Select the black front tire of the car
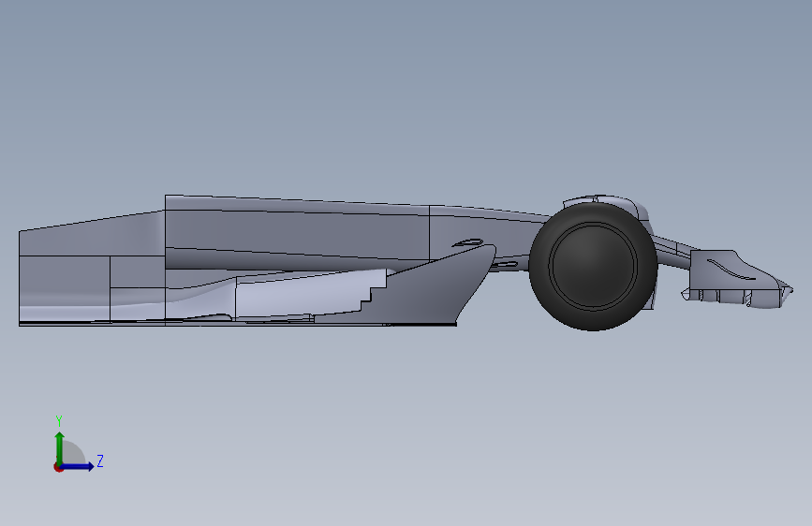The height and width of the screenshot is (526, 812). pos(593,266)
